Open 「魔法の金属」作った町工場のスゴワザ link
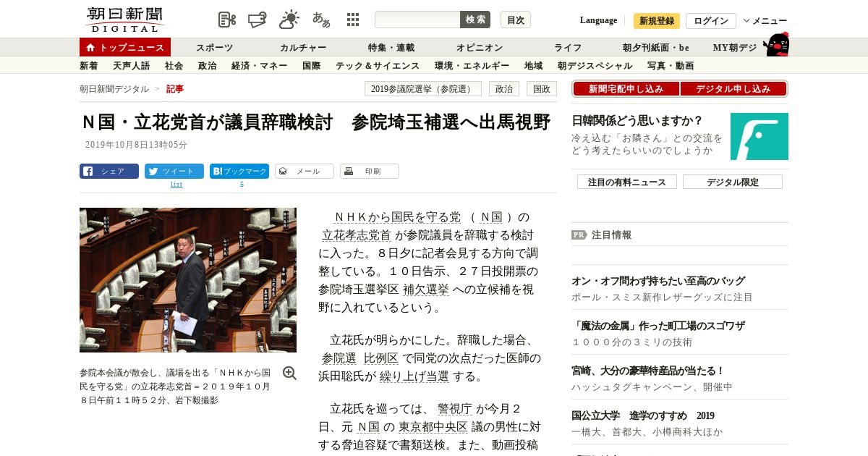This screenshot has width=868, height=456. coord(658,326)
